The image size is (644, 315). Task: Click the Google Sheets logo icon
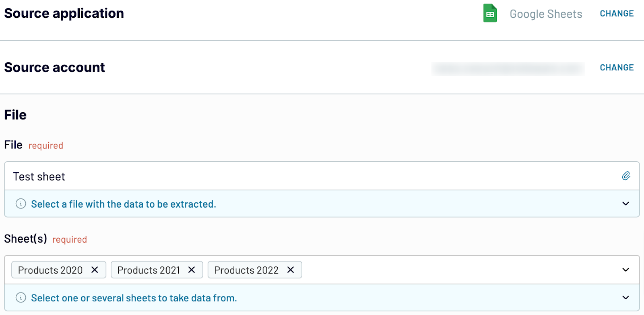(x=490, y=13)
